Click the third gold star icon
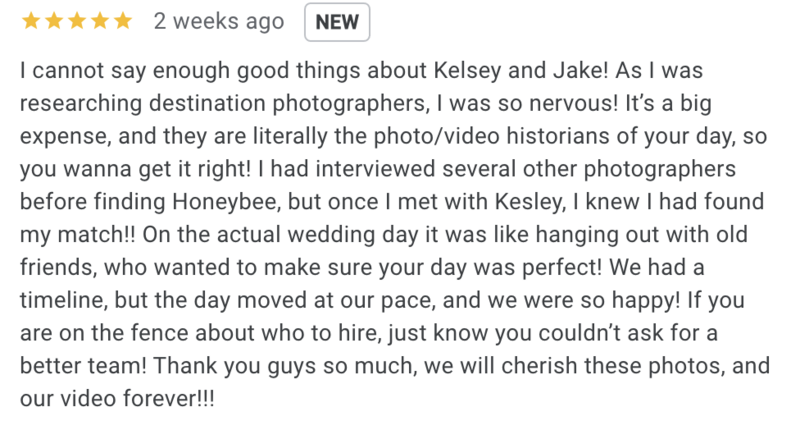 77,21
